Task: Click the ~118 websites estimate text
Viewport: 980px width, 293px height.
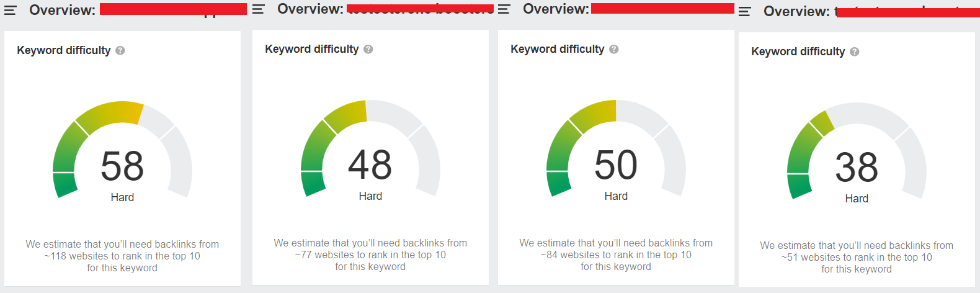Action: pyautogui.click(x=122, y=256)
